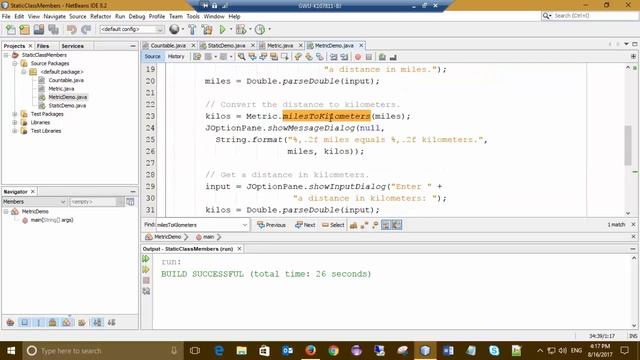The height and width of the screenshot is (360, 640).
Task: Click the editor vertical scrollbar thumb
Action: point(628,145)
